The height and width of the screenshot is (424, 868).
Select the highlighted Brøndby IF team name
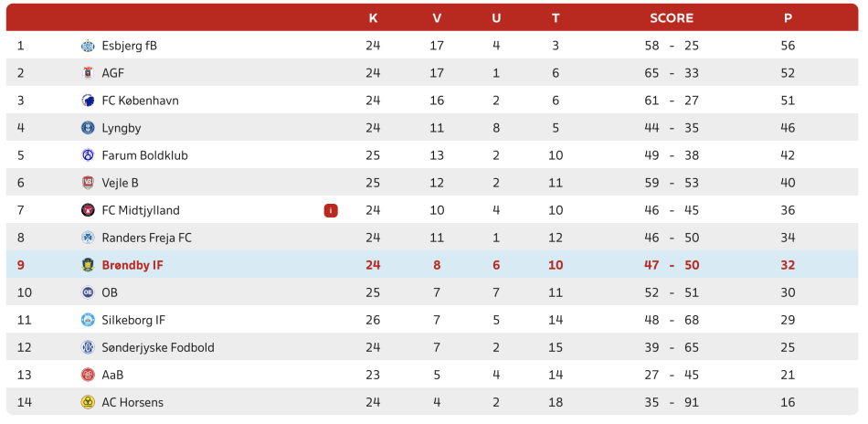pos(132,265)
